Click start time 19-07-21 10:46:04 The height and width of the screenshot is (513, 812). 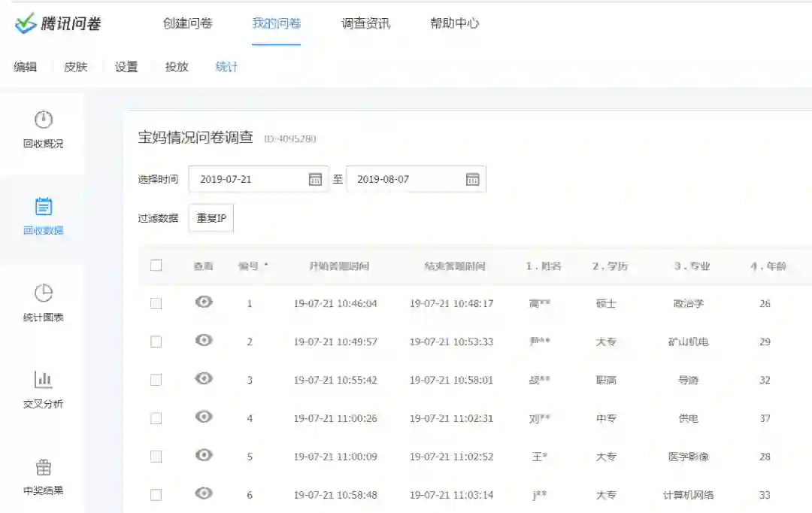[x=335, y=304]
